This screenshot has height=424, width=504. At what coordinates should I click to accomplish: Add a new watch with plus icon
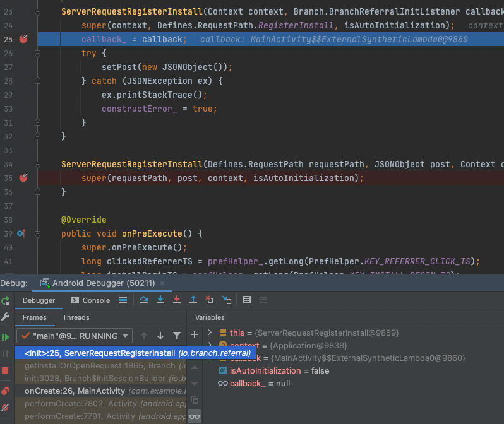195,334
